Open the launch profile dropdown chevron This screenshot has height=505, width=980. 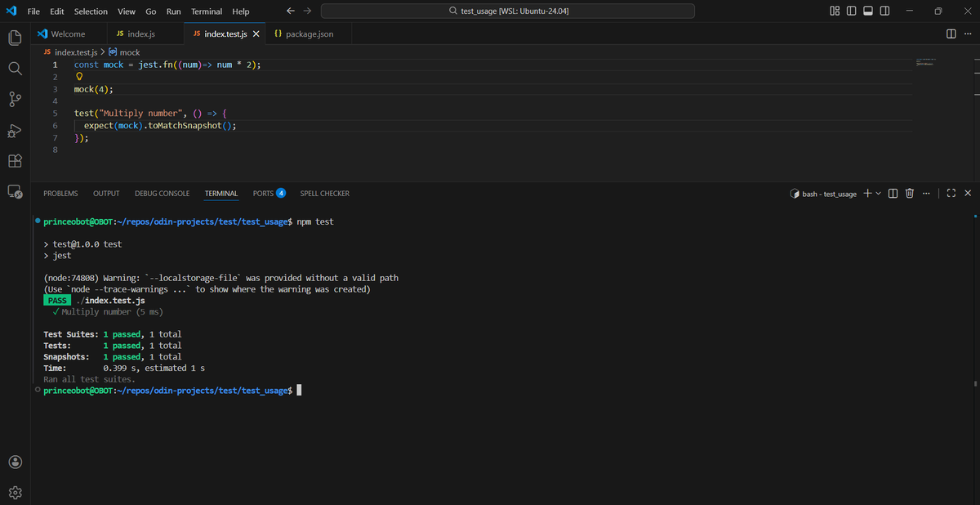[878, 194]
